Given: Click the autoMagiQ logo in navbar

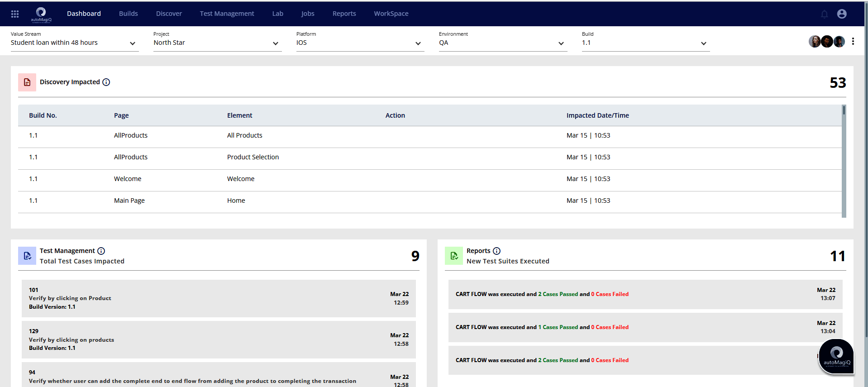Looking at the screenshot, I should tap(41, 14).
